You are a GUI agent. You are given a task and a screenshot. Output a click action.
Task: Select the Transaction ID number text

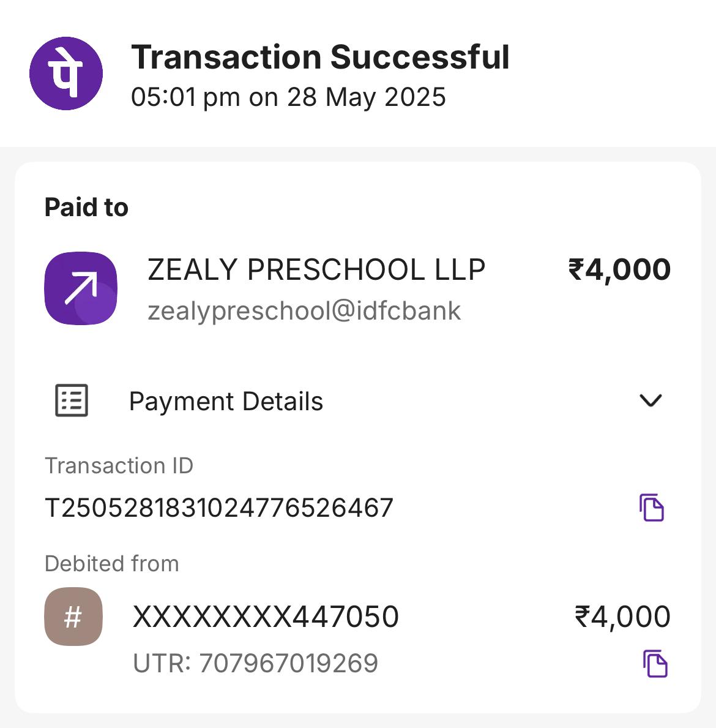pos(219,508)
